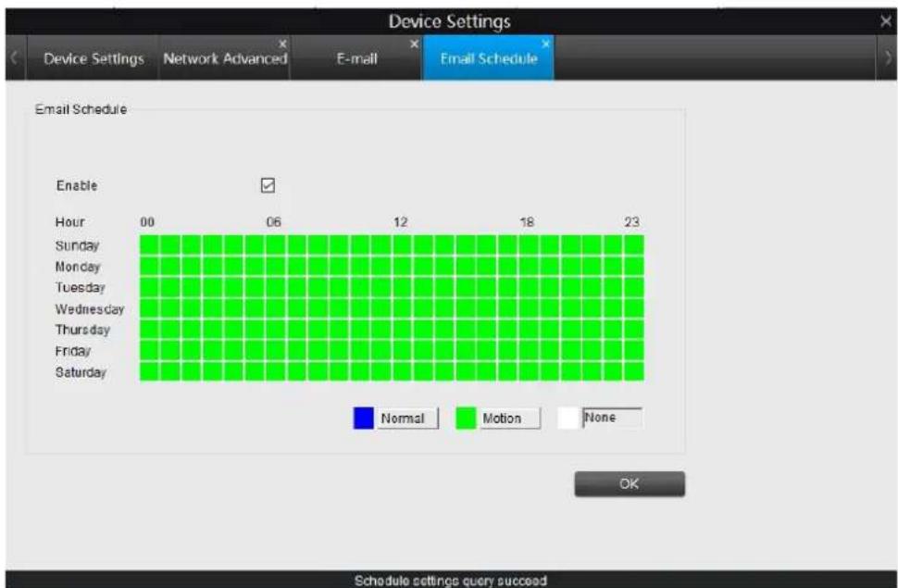Click the Saturday row label
898x588 pixels.
tap(81, 372)
